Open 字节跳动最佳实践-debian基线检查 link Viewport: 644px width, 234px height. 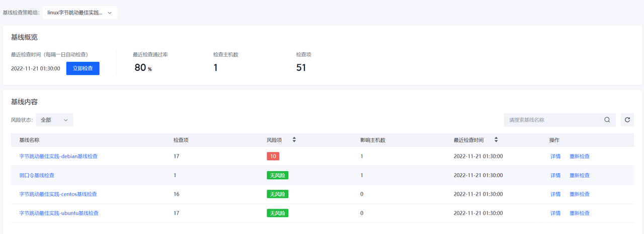pyautogui.click(x=58, y=157)
